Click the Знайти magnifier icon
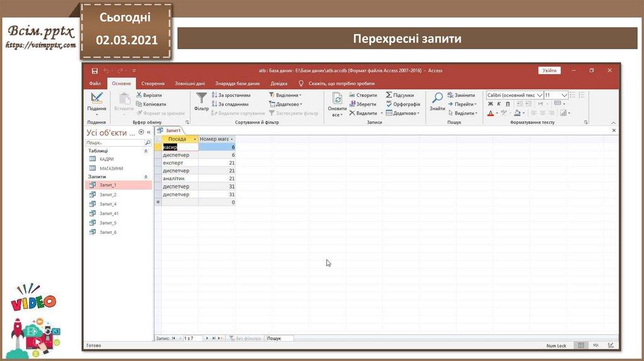Screen dimensions: 644x361 pos(437,99)
